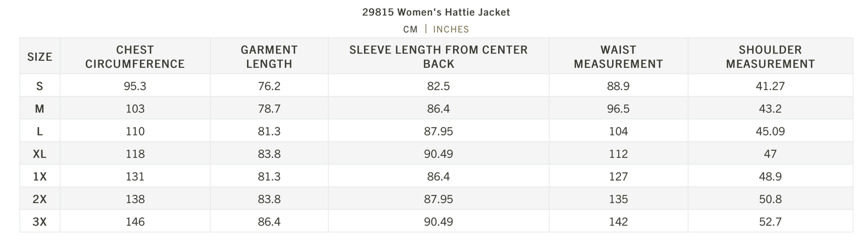Select the Shoulder Measurement column header

770,57
